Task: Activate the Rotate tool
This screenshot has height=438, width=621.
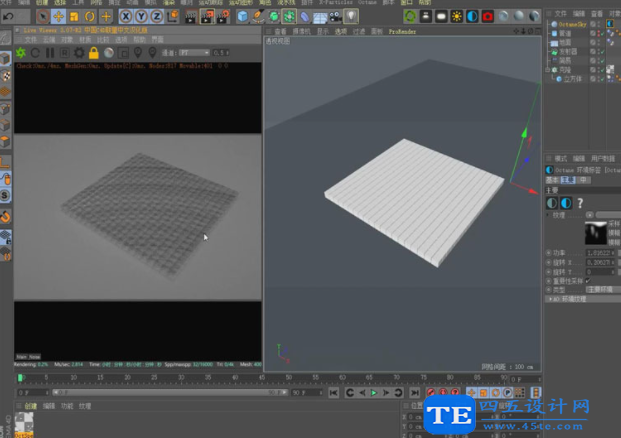Action: pos(90,17)
